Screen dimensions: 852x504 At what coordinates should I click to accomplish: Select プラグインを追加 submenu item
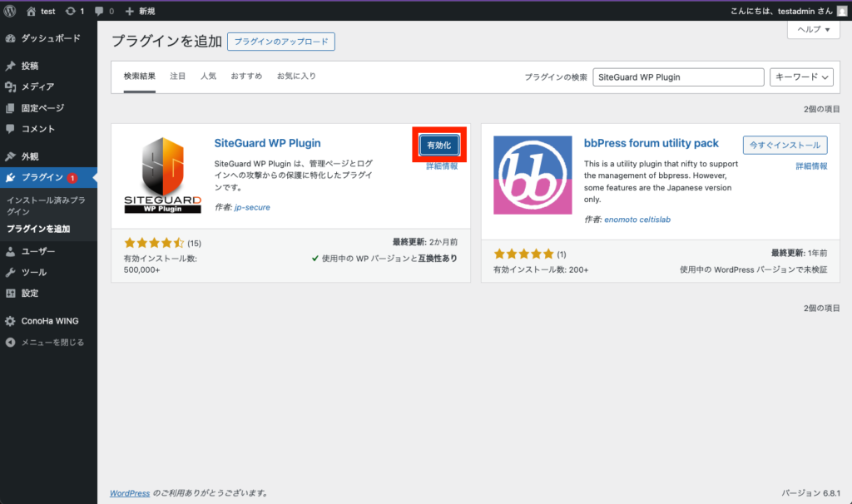(38, 230)
